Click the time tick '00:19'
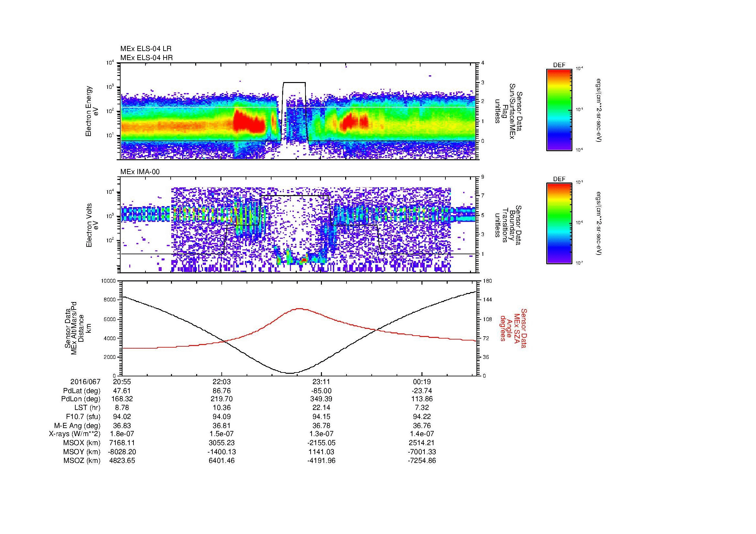756x534 pixels. click(422, 382)
